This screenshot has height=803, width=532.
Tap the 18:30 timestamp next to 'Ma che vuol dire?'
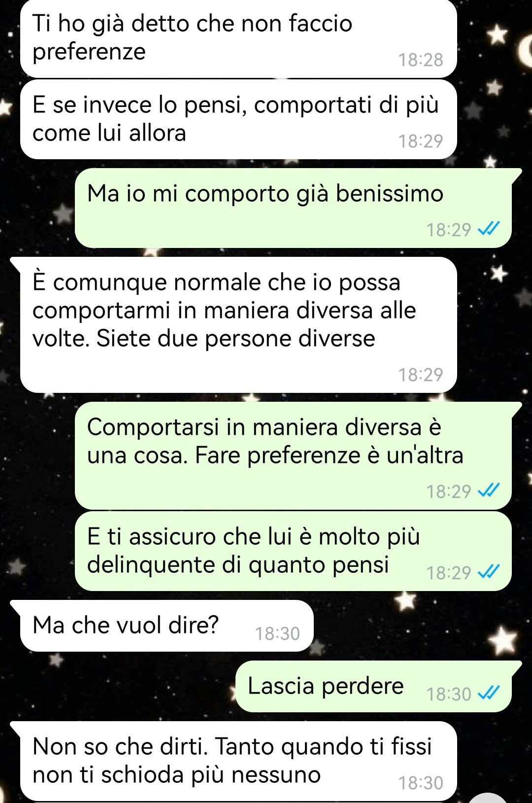click(x=277, y=633)
